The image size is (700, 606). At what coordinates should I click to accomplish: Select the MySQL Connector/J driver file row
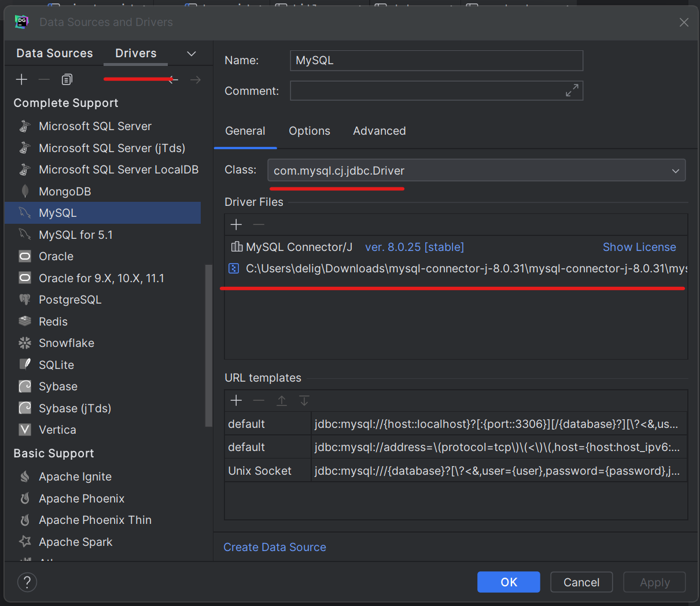point(456,247)
